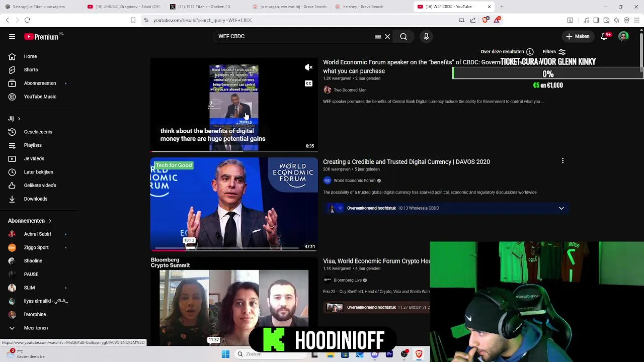This screenshot has height=362, width=644.
Task: Click the Brave Shields lion icon
Action: [x=485, y=20]
